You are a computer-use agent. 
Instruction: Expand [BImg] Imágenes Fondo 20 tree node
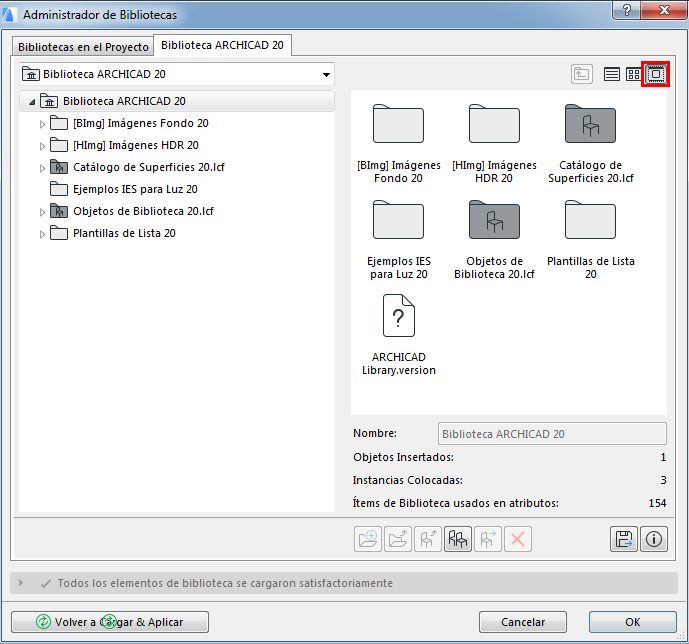click(x=42, y=124)
